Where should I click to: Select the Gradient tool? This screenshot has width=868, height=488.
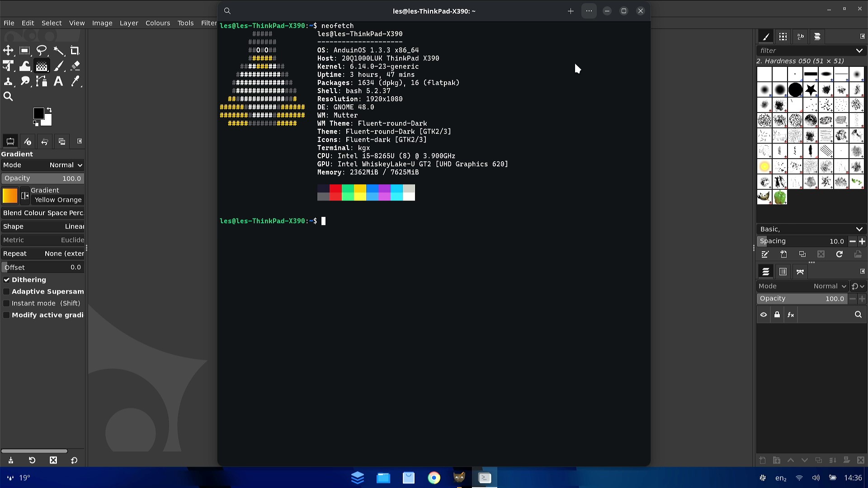[42, 66]
